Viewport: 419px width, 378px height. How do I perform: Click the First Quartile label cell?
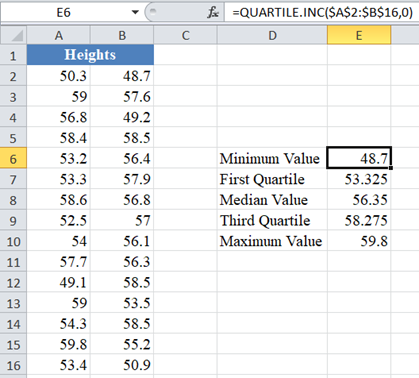point(272,179)
